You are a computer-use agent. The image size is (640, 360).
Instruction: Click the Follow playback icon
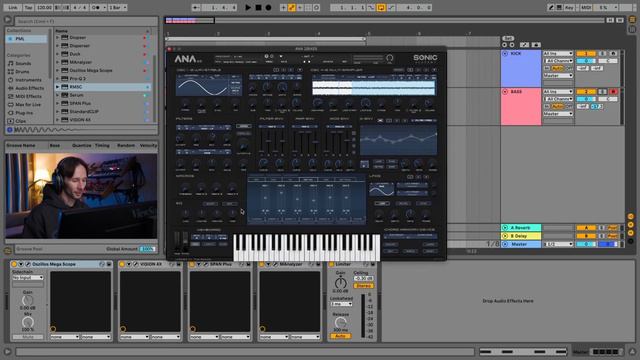click(x=196, y=7)
